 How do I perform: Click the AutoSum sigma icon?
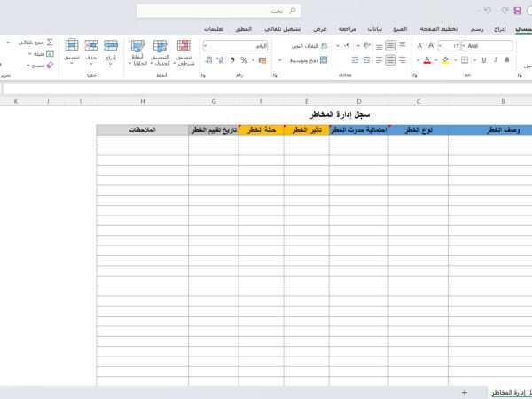coord(50,42)
